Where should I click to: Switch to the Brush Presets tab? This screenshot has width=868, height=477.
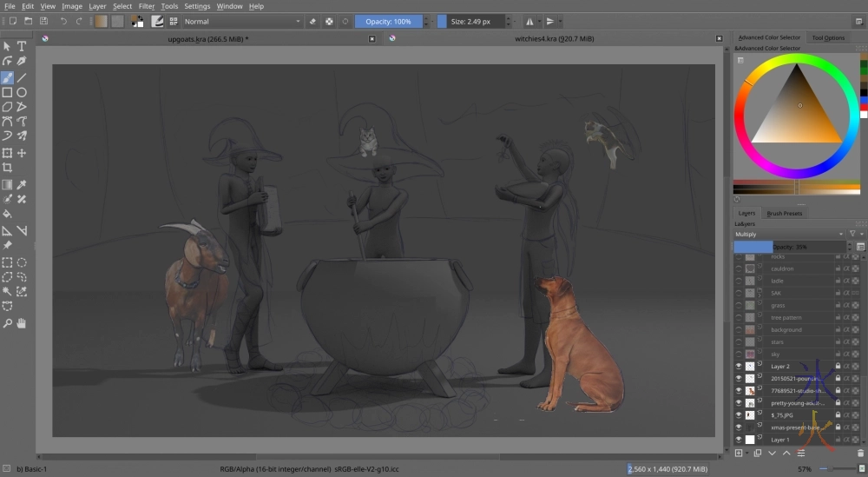(784, 213)
